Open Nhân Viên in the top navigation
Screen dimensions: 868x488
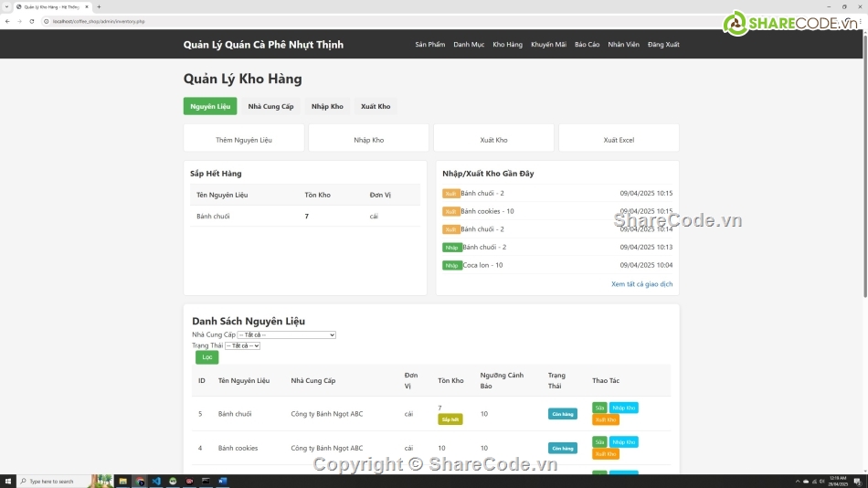623,44
